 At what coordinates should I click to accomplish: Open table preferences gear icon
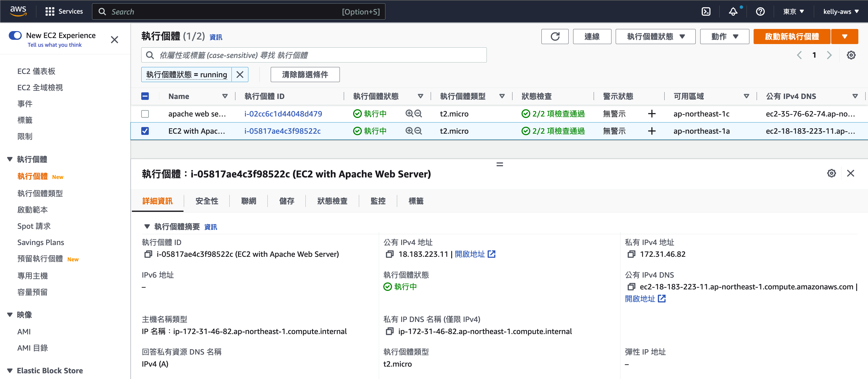(x=851, y=55)
